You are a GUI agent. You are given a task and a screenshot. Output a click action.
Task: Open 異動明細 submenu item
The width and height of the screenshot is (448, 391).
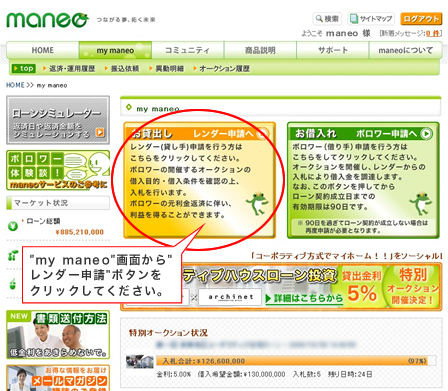[x=166, y=69]
